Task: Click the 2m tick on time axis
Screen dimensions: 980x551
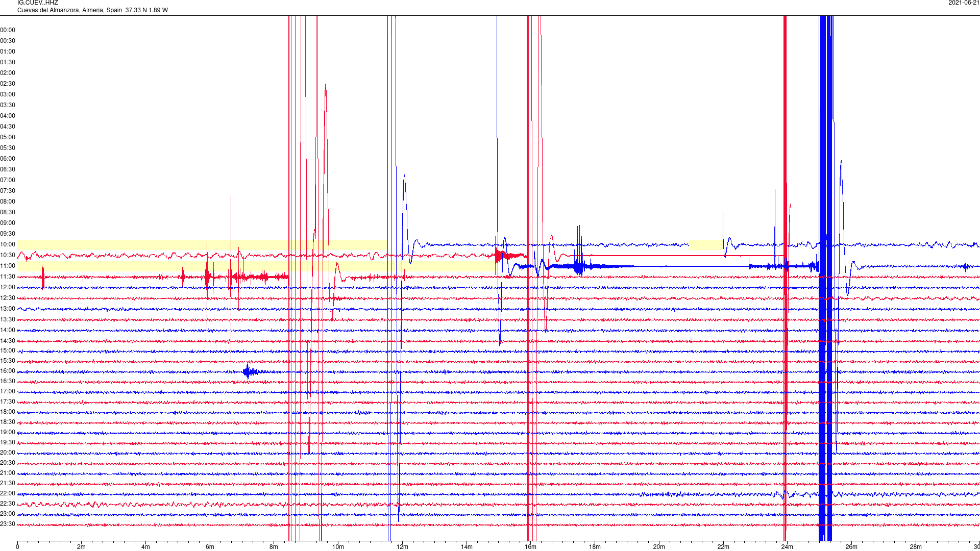Action: 82,547
